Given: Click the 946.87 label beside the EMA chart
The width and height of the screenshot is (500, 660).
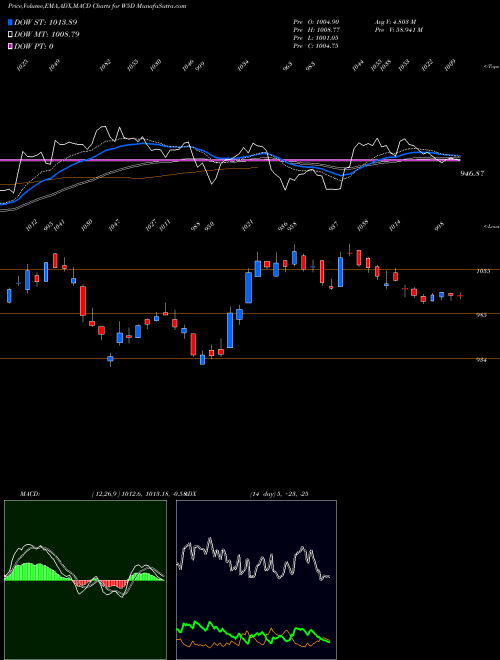Looking at the screenshot, I should (473, 173).
